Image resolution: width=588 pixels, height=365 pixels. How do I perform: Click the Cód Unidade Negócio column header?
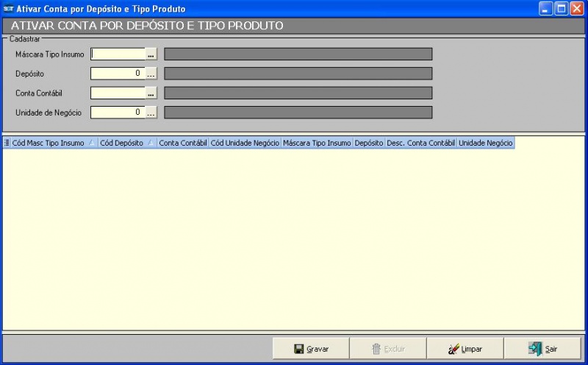coord(245,143)
